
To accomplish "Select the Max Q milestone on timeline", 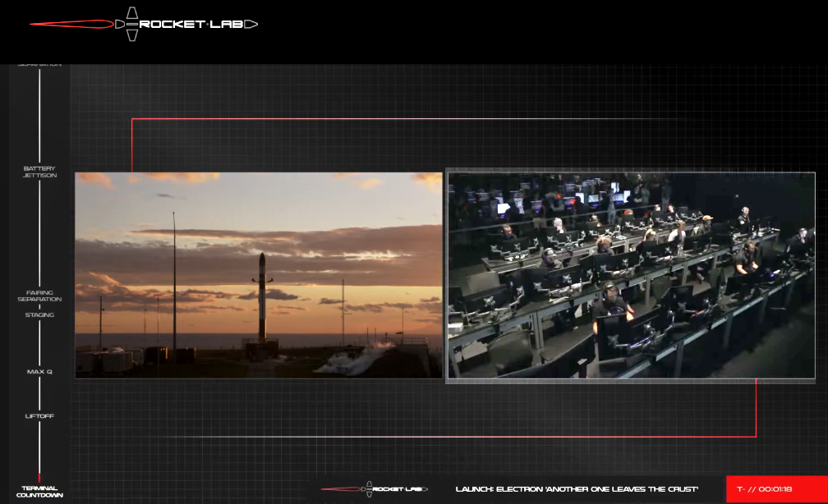I will point(39,372).
